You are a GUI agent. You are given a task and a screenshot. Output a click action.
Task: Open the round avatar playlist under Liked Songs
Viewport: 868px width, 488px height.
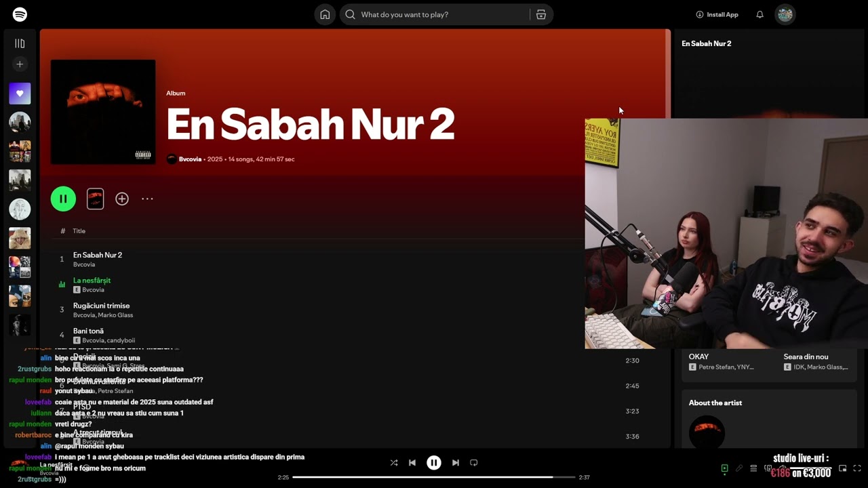click(x=20, y=122)
